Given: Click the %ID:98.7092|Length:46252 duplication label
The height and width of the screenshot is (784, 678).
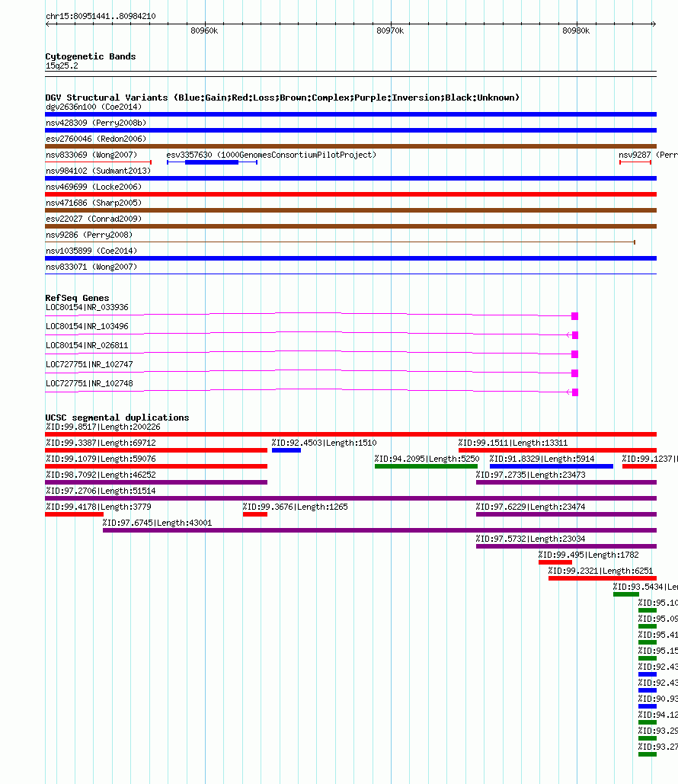Looking at the screenshot, I should click(x=101, y=475).
